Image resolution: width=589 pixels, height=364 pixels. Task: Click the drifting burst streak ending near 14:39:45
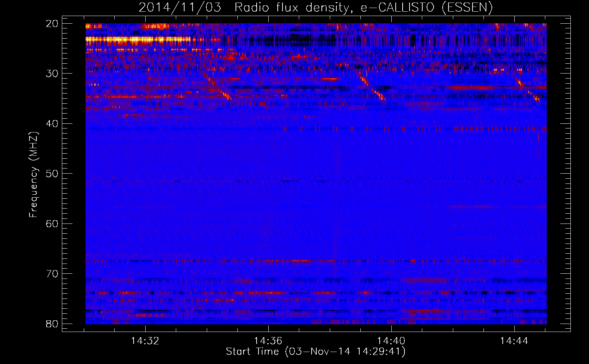pos(371,85)
